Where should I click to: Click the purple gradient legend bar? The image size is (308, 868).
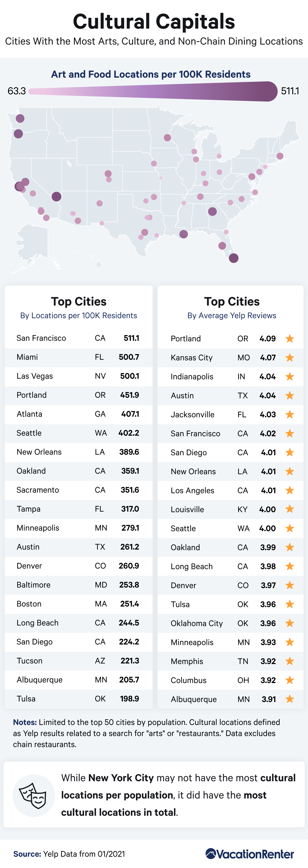pos(153,91)
